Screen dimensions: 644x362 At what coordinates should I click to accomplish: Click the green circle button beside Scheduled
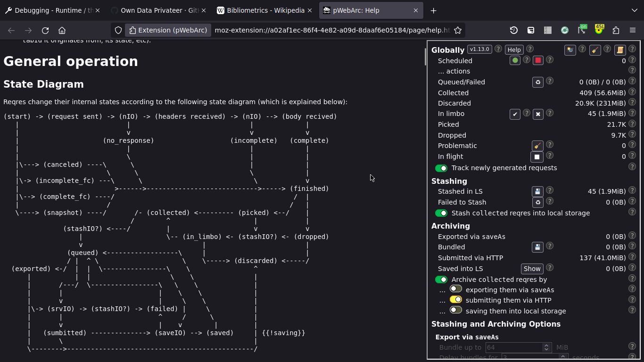[515, 60]
